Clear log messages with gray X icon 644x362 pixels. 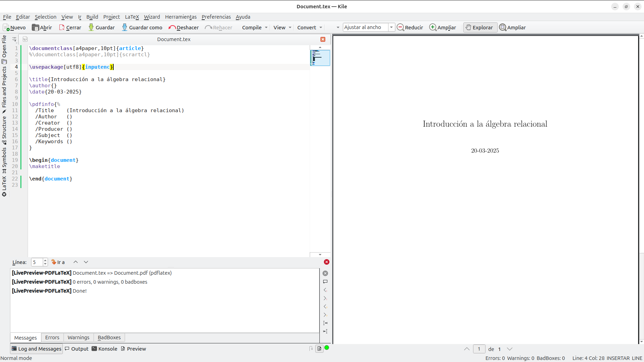[325, 273]
